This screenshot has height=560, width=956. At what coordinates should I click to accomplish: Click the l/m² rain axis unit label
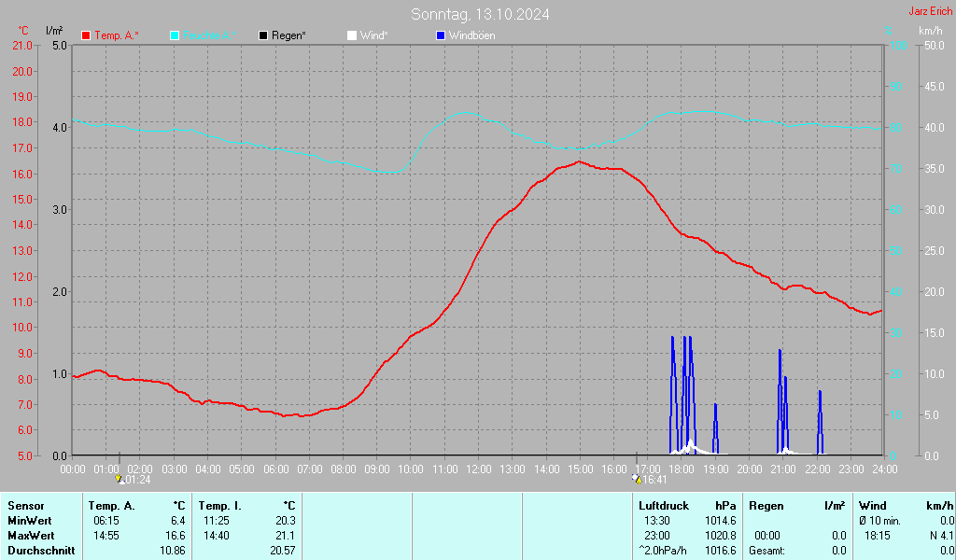pyautogui.click(x=54, y=31)
